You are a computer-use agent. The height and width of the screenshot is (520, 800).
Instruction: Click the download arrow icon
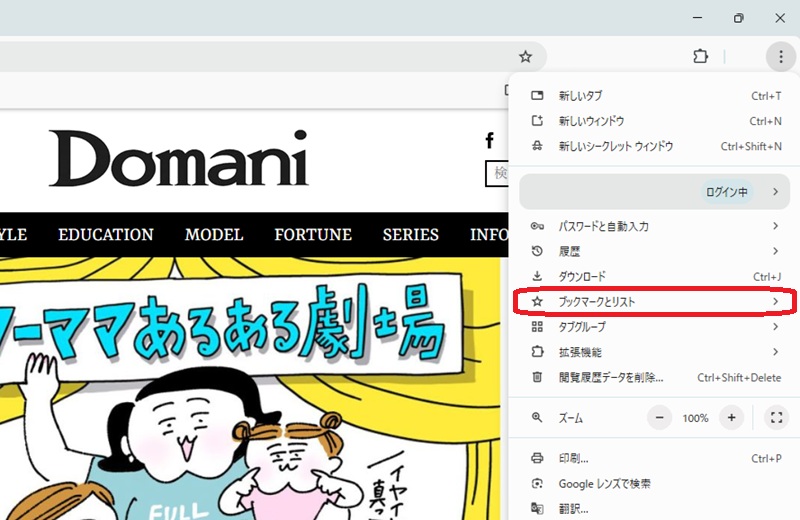coord(537,277)
